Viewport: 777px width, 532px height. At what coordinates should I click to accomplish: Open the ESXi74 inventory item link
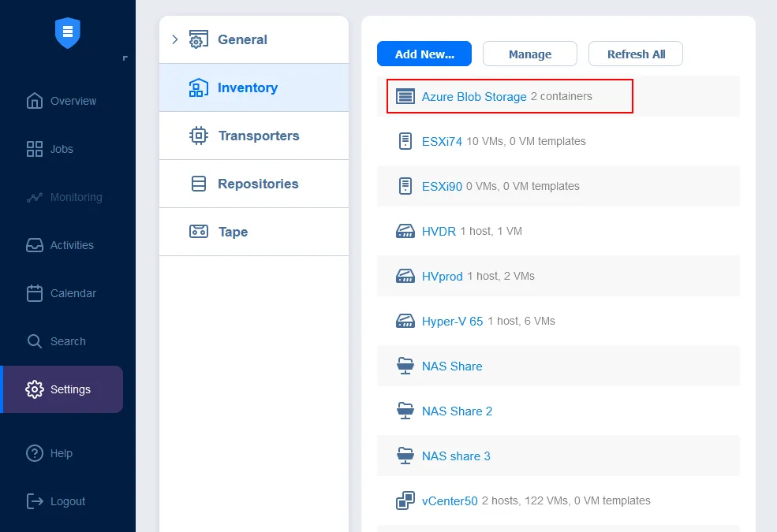point(442,142)
